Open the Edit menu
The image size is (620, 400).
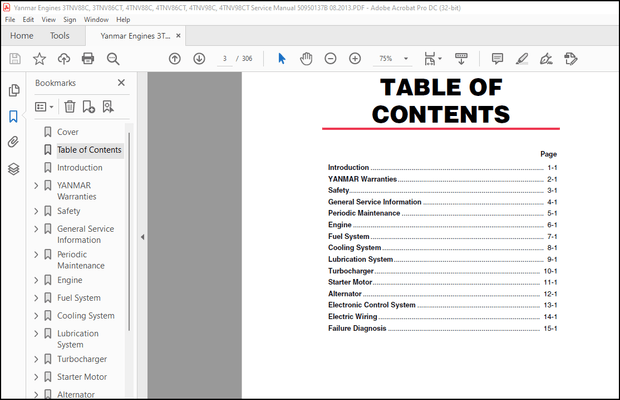tap(28, 19)
